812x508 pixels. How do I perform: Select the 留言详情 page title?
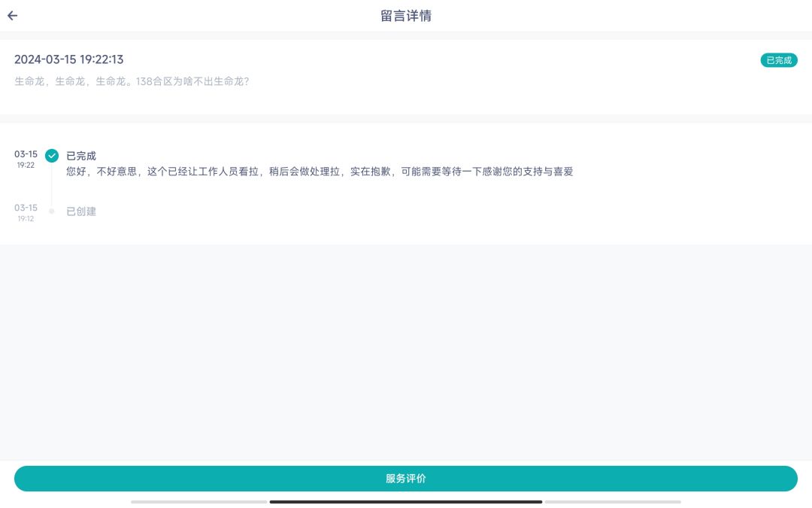(406, 16)
